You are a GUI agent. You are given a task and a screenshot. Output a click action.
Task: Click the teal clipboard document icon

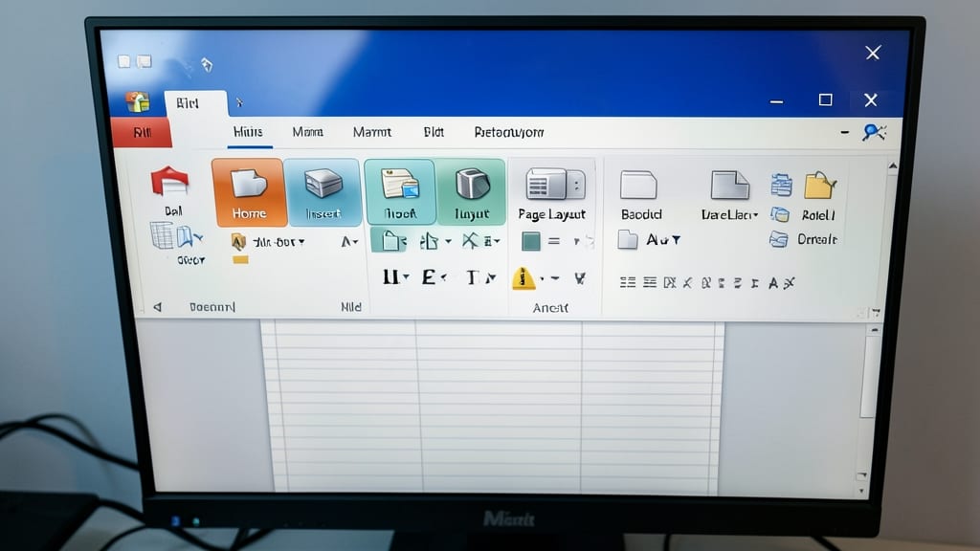click(400, 184)
